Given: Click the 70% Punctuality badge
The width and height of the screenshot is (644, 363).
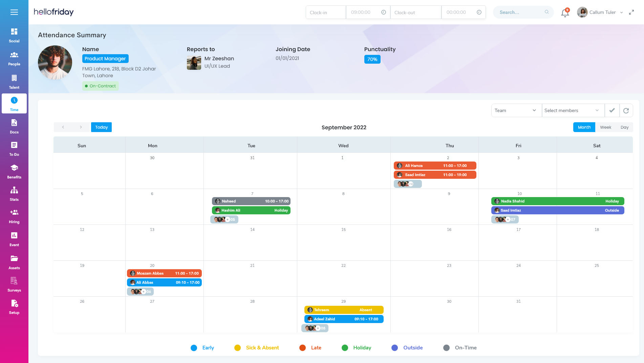Looking at the screenshot, I should pos(372,59).
